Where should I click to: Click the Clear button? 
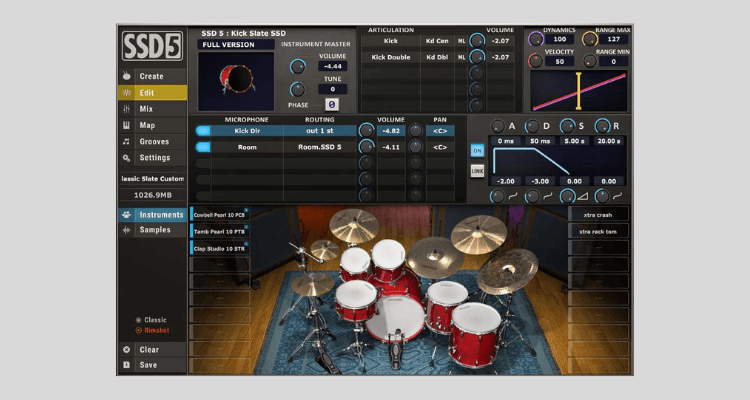(153, 350)
